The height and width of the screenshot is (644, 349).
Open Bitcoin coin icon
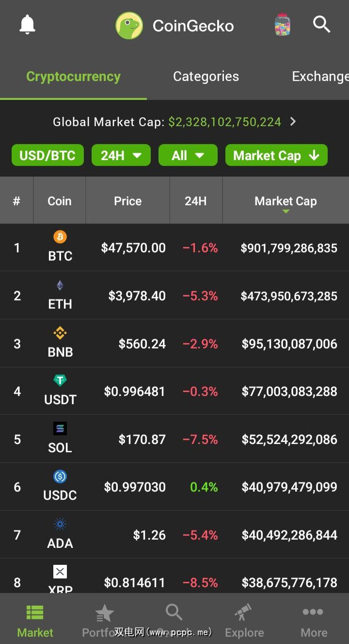click(60, 237)
